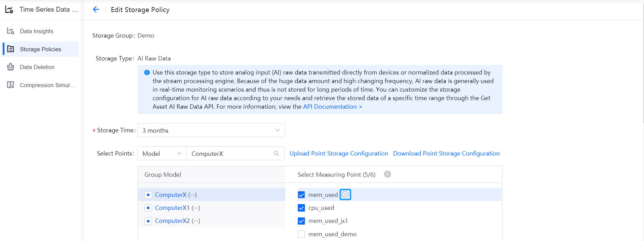Screen dimensions: 644x241
Task: Click the search magnifier in ComputerX field
Action: (276, 153)
